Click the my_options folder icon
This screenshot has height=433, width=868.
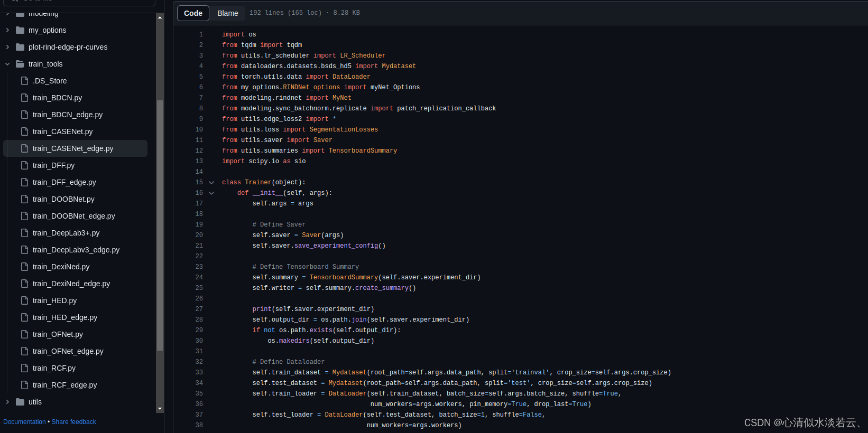[x=20, y=30]
